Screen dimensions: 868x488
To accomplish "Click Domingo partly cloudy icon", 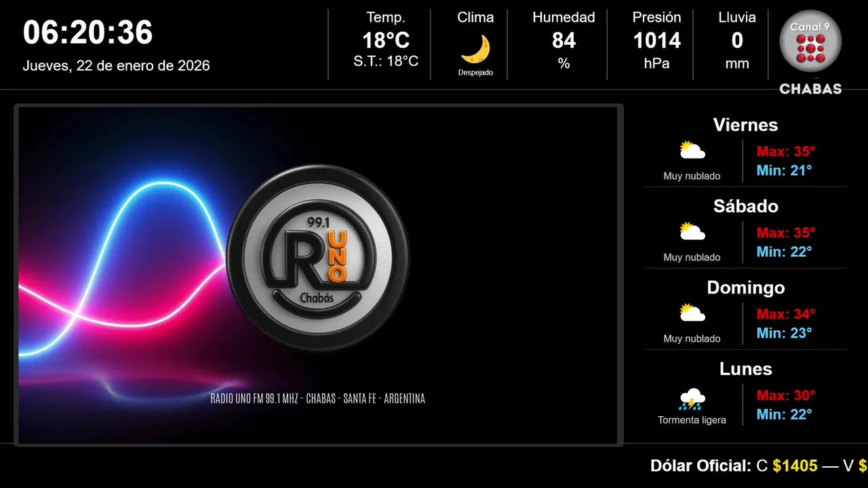I will point(692,313).
